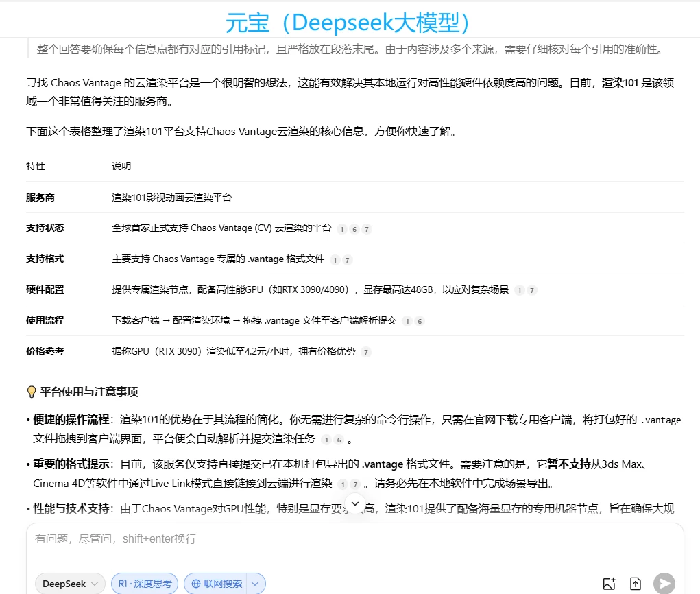The height and width of the screenshot is (594, 700).
Task: Click the 服务商 row label
Action: (40, 198)
